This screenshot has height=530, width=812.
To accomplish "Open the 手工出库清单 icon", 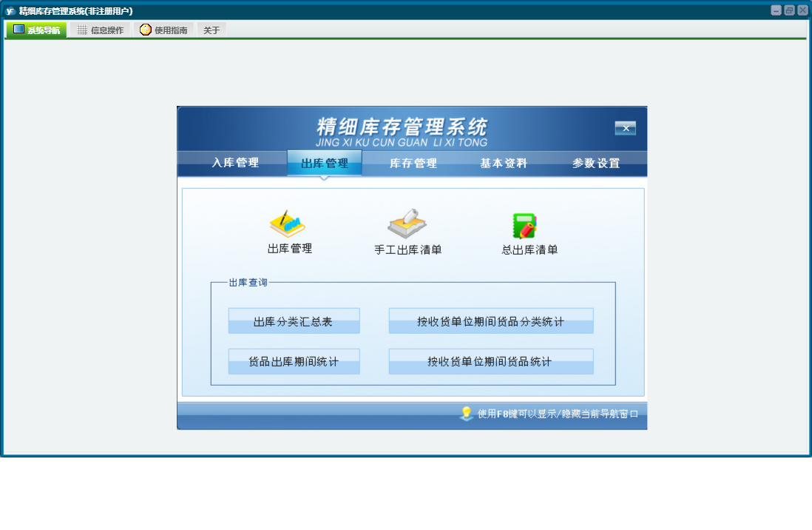I will click(407, 224).
